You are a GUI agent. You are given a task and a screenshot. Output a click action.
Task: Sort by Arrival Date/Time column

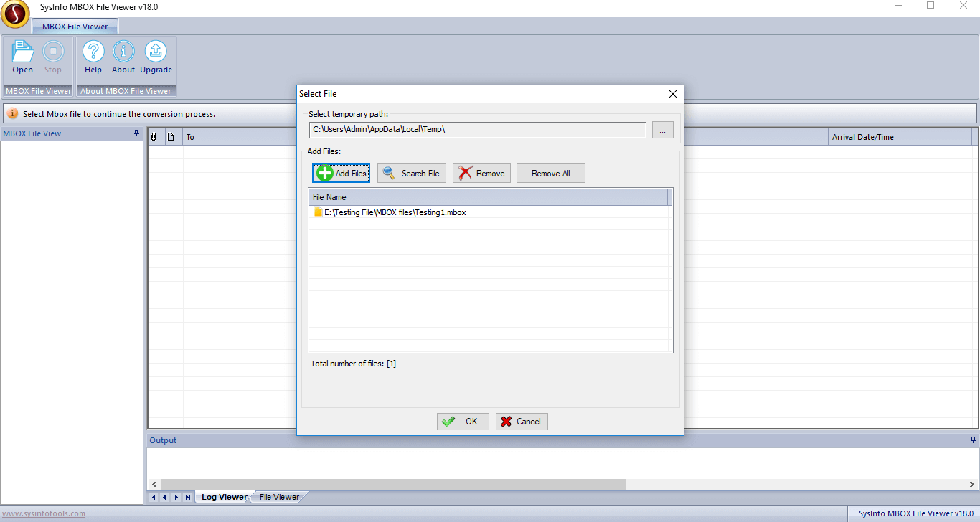coord(900,137)
